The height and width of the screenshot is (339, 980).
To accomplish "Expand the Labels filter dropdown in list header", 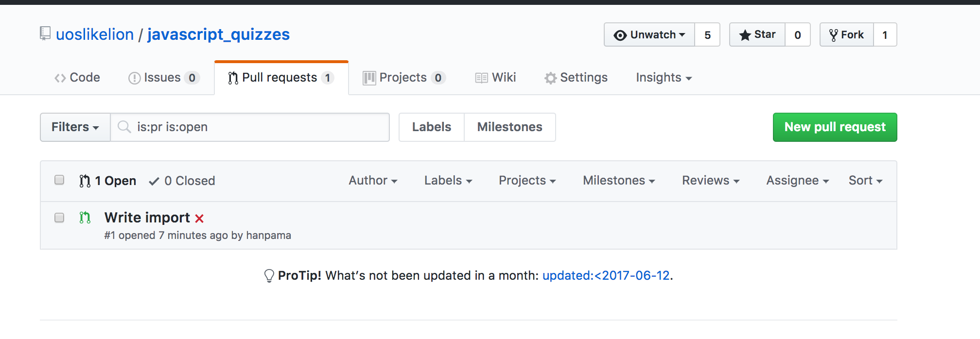I will pos(448,181).
